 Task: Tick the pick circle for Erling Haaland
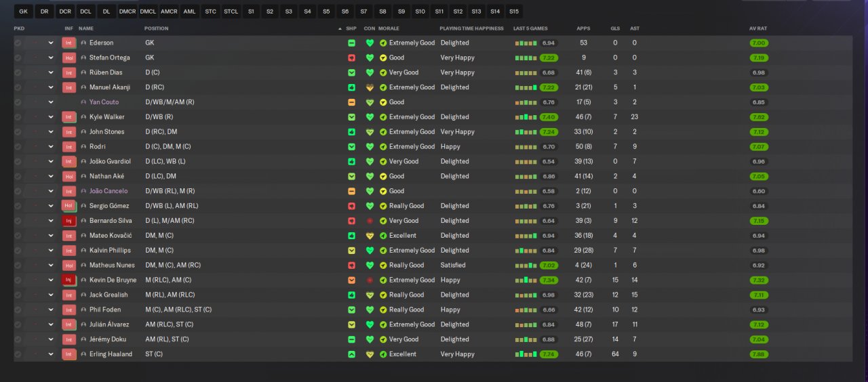pyautogui.click(x=18, y=354)
